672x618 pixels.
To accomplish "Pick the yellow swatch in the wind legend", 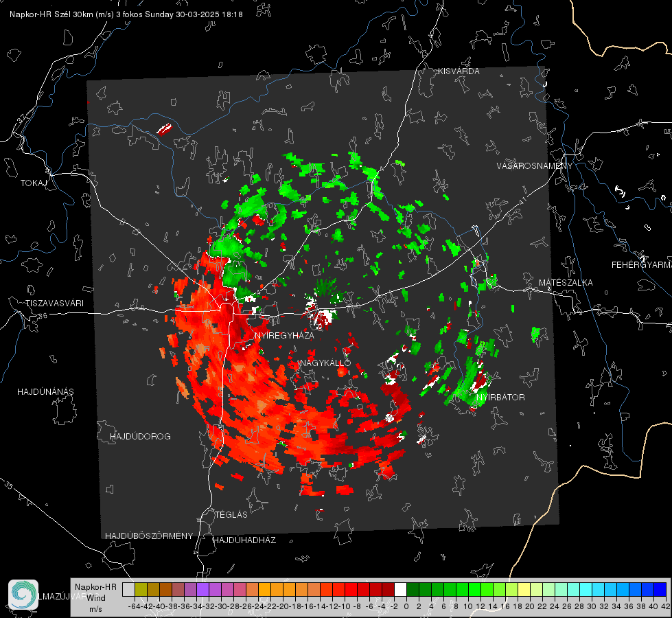I will click(524, 589).
